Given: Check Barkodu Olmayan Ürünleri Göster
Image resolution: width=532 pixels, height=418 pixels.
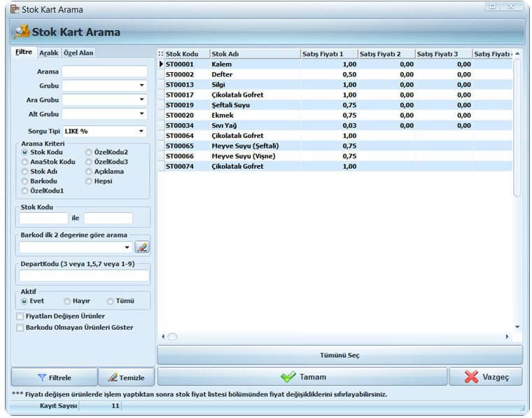Looking at the screenshot, I should point(20,328).
